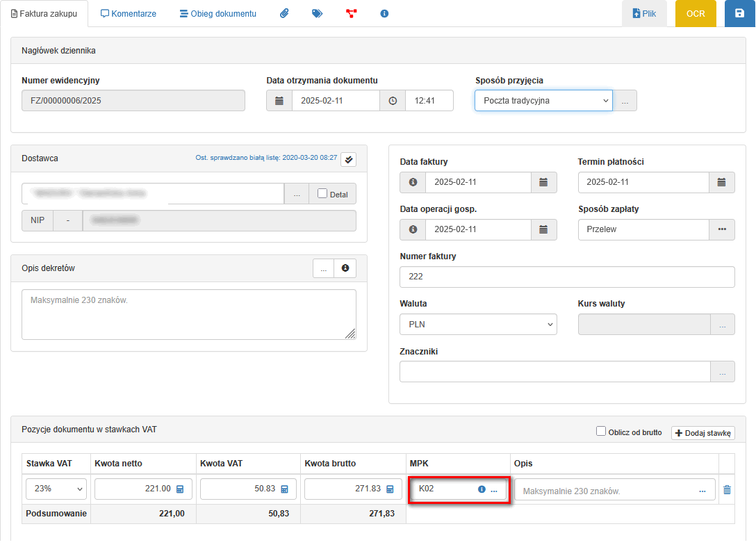The image size is (756, 547).
Task: Expand the Stawka VAT 23% dropdown
Action: [56, 489]
